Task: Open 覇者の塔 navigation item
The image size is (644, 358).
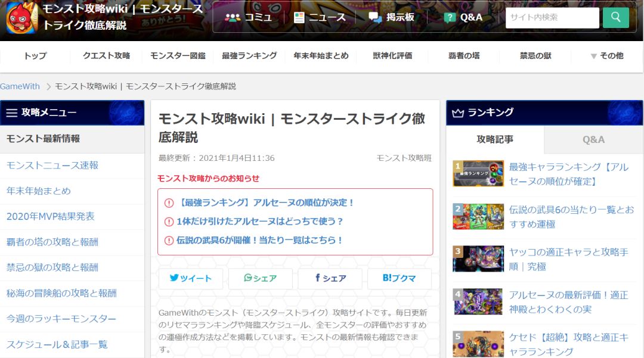Action: 464,56
